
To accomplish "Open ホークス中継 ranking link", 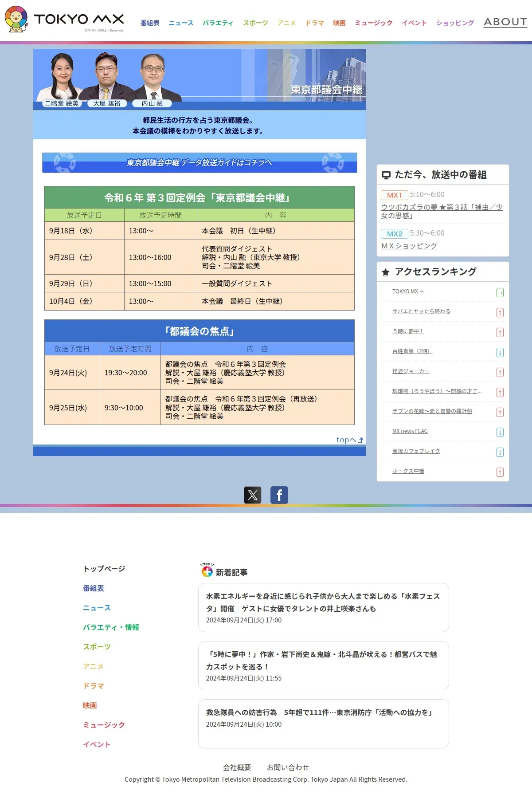I will (x=408, y=471).
